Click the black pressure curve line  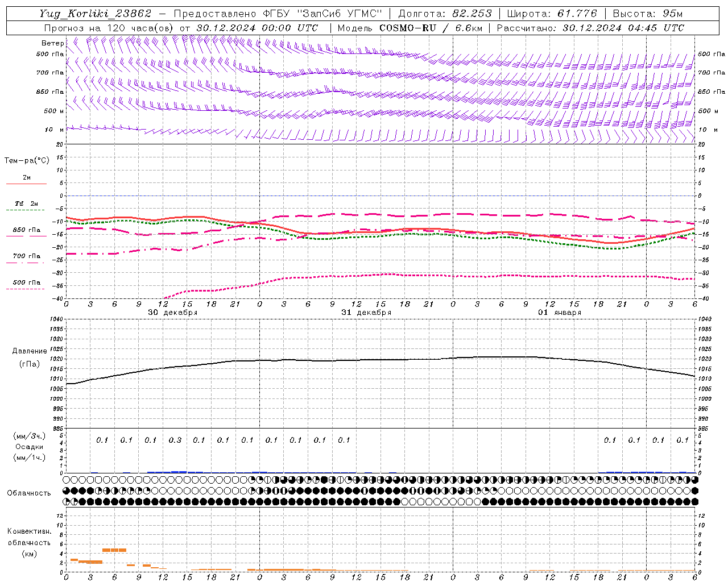(380, 360)
